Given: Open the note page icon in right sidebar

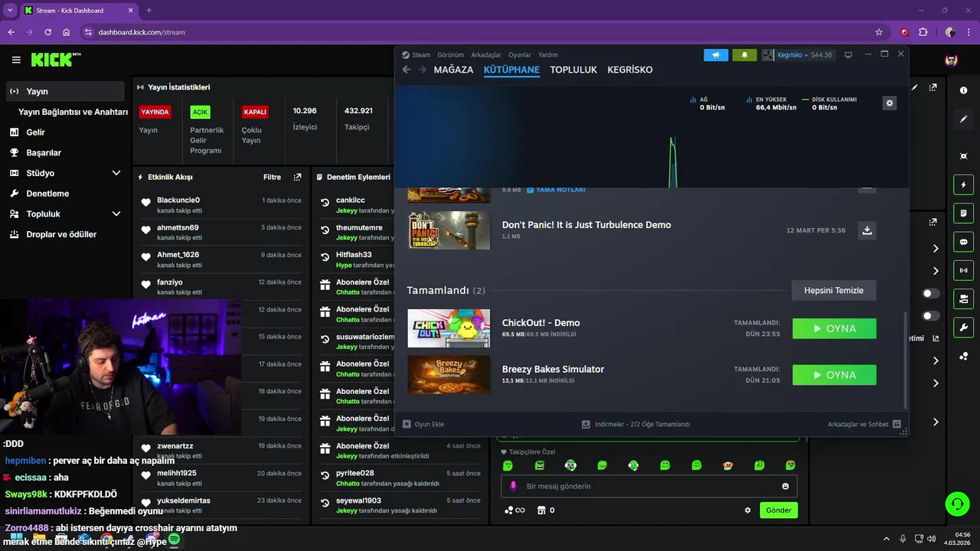Looking at the screenshot, I should (x=963, y=213).
